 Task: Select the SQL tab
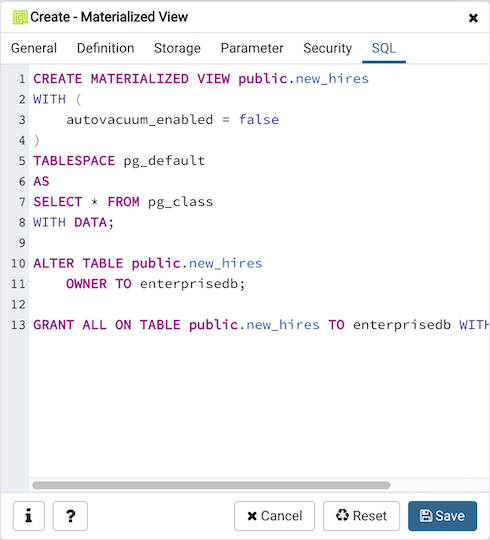[x=384, y=48]
